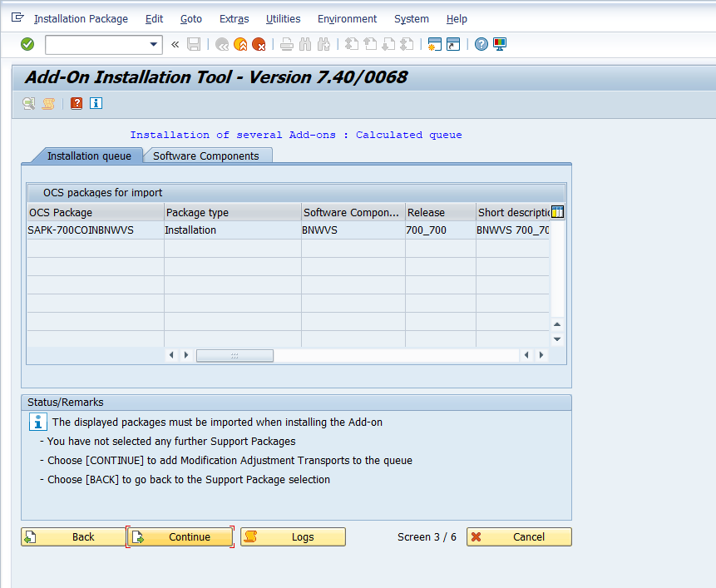Viewport: 716px width, 588px height.
Task: Click the Create New Session icon
Action: point(433,44)
